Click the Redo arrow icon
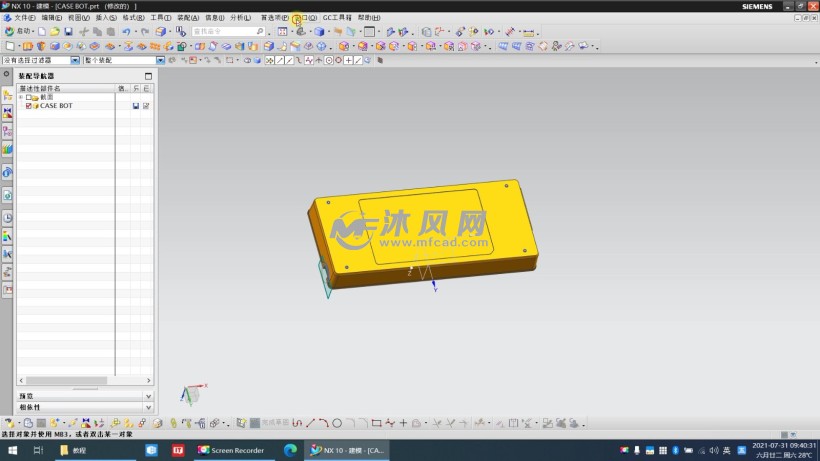The height and width of the screenshot is (461, 820). [145, 32]
